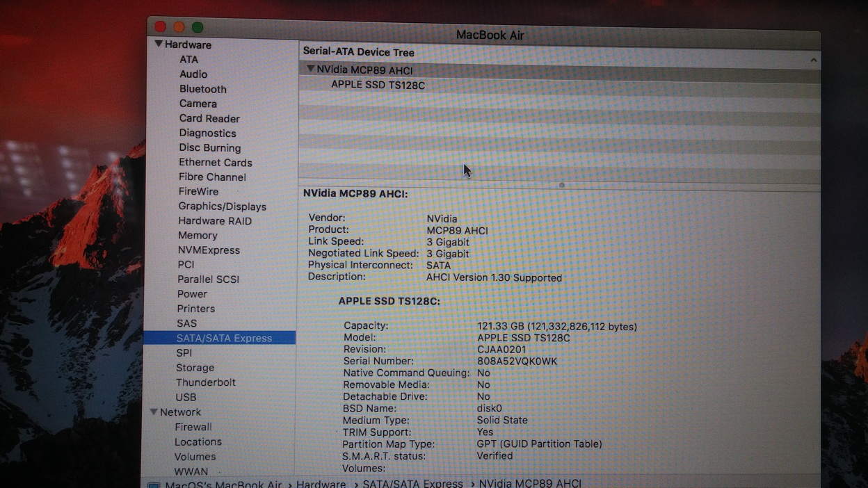
Task: Open the Memory hardware category
Action: 198,236
